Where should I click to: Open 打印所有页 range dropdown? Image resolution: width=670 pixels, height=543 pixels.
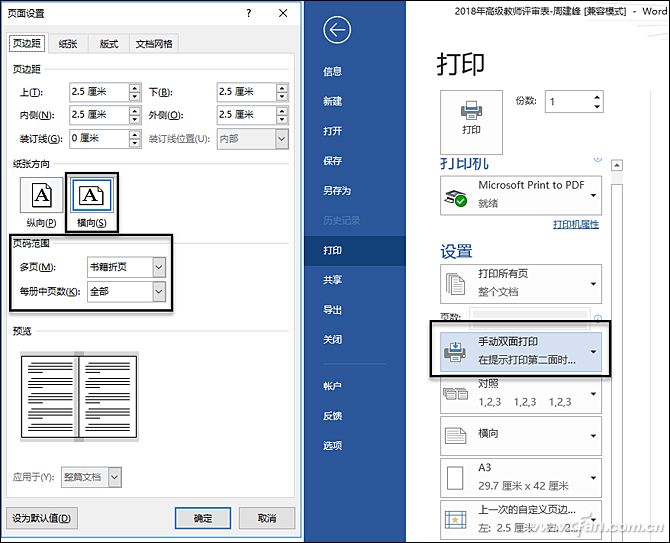pos(521,284)
